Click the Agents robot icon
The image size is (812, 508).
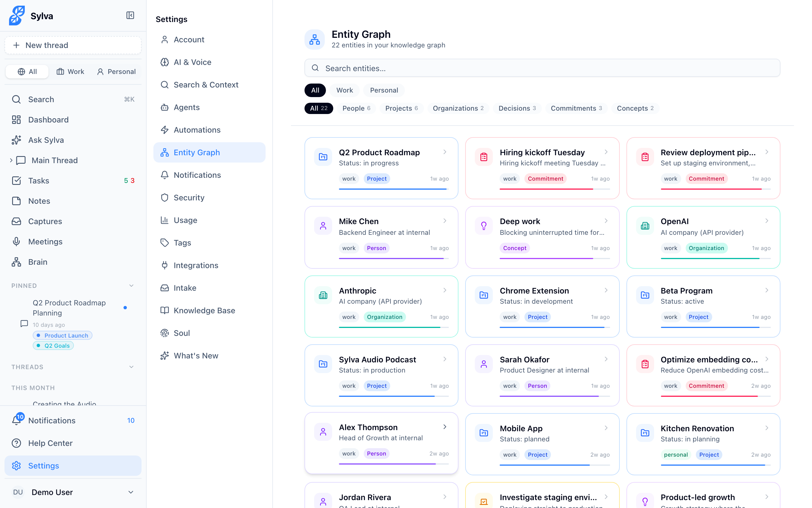(x=164, y=108)
